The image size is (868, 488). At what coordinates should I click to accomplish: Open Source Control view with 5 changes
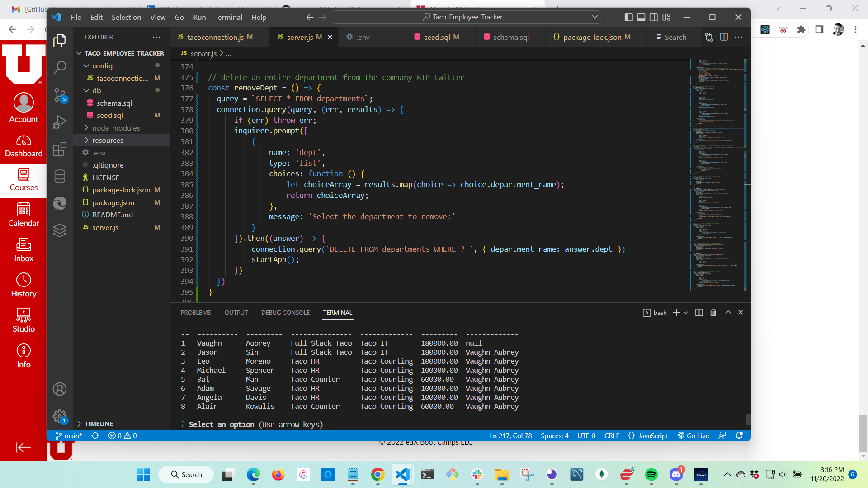tap(60, 95)
